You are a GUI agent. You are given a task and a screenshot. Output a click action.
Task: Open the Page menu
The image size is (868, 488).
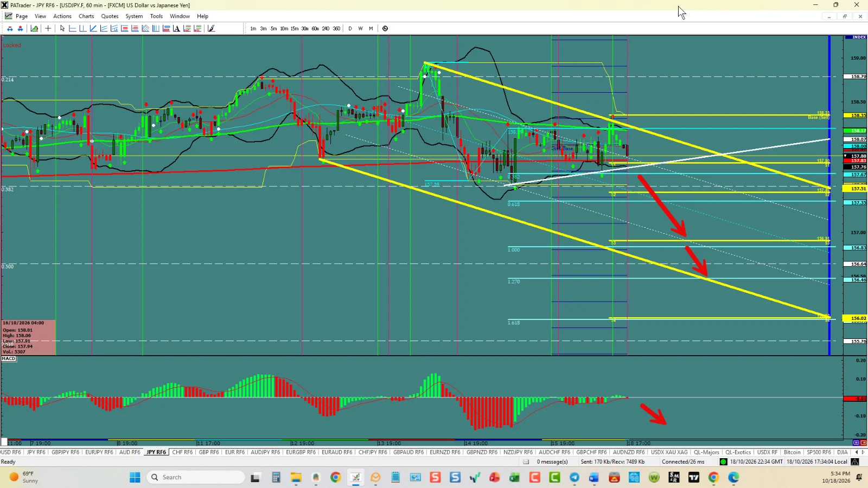(22, 16)
